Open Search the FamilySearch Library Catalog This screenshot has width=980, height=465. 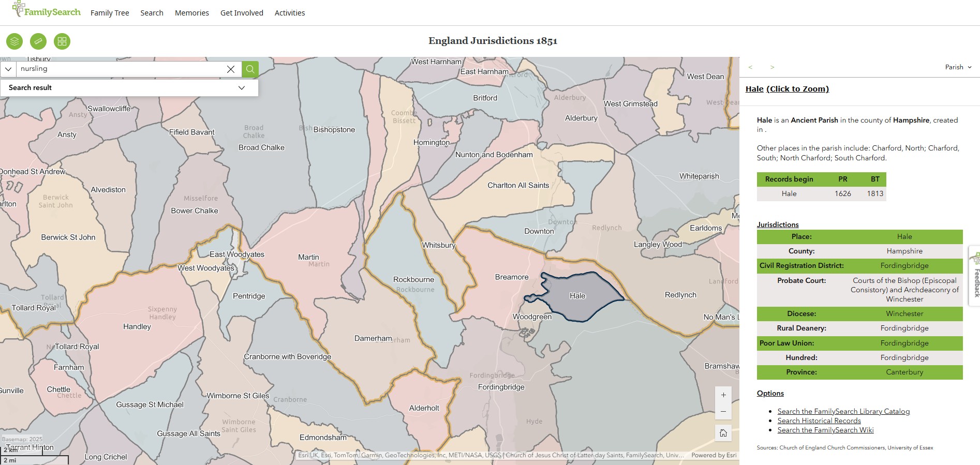[x=843, y=412]
